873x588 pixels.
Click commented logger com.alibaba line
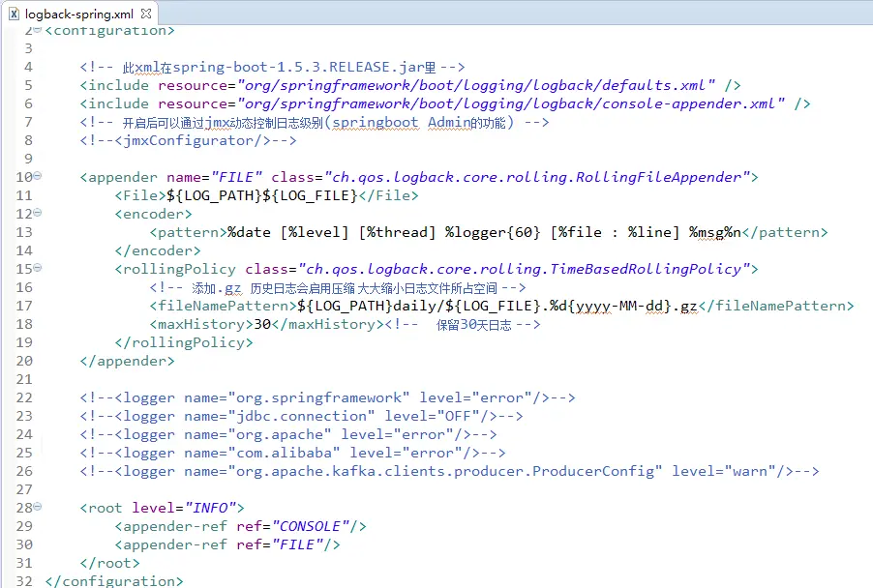(293, 453)
